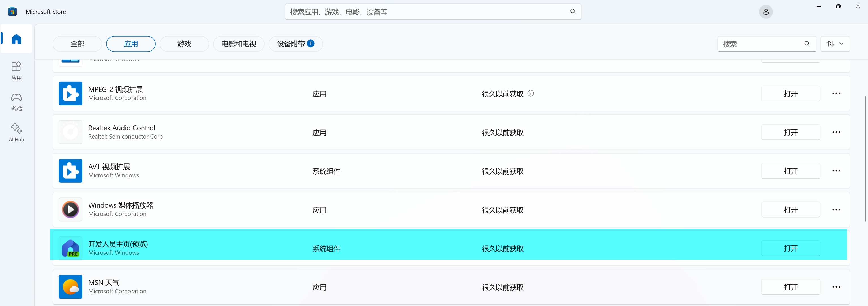The image size is (868, 306).
Task: Open more options menu for MSN 天气
Action: pos(836,287)
